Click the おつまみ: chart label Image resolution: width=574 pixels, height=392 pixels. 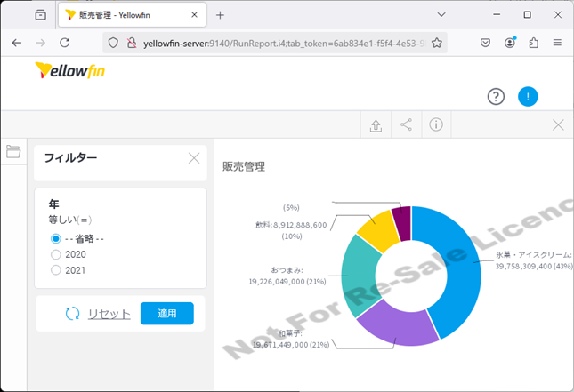pos(287,270)
